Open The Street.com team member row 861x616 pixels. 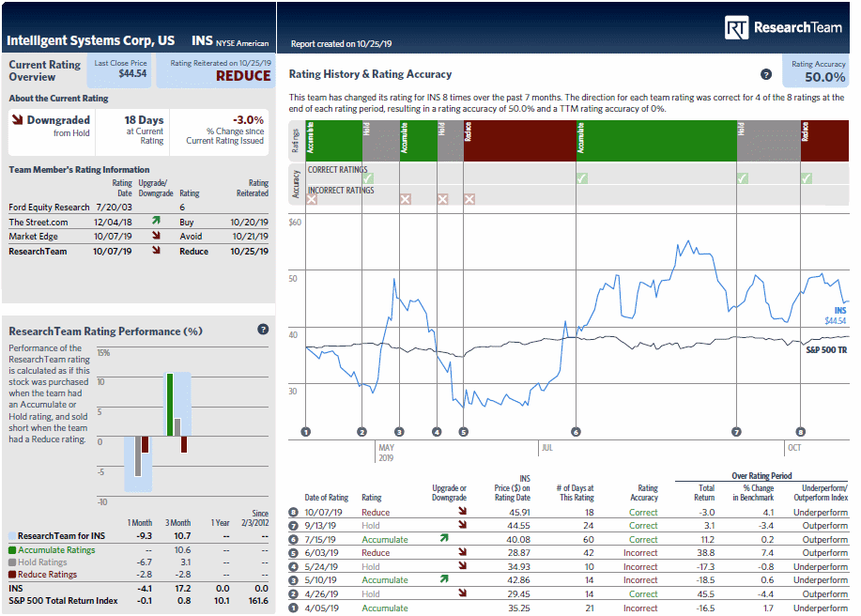pyautogui.click(x=138, y=222)
